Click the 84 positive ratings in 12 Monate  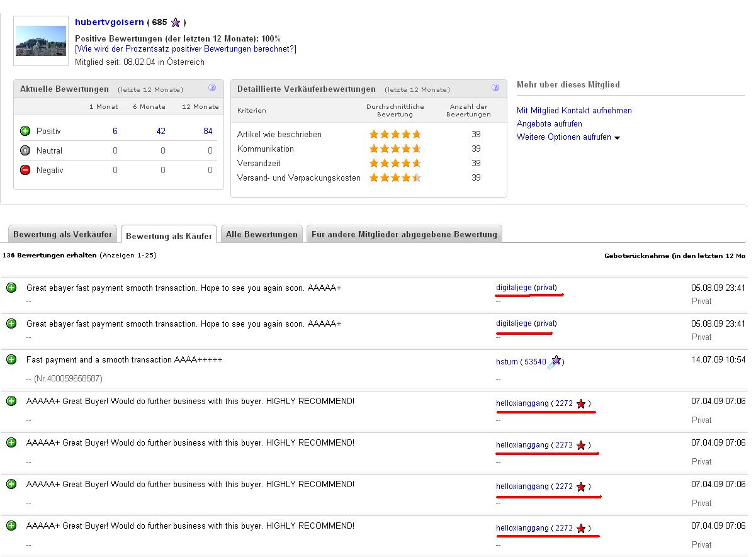click(208, 131)
